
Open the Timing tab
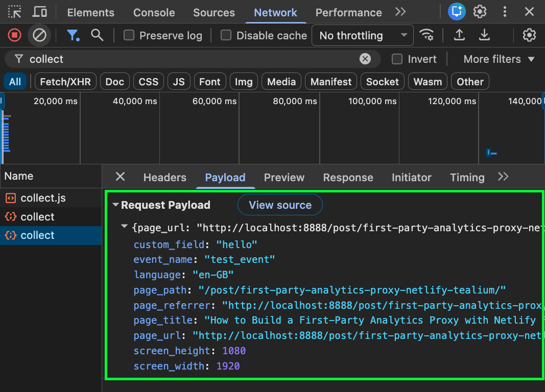coord(467,178)
